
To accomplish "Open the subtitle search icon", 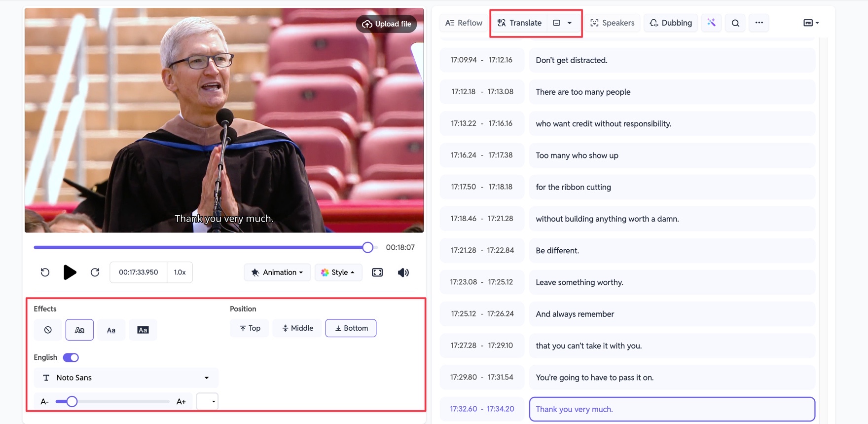I will point(735,23).
